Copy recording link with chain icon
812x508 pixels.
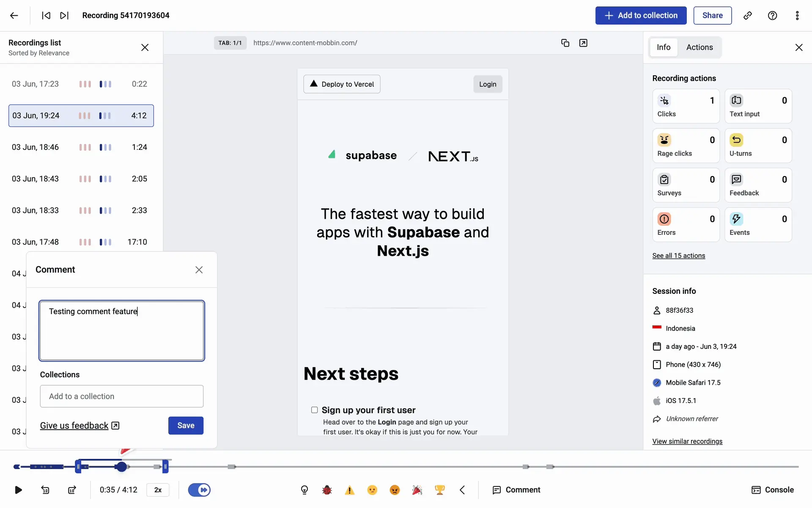(x=747, y=16)
